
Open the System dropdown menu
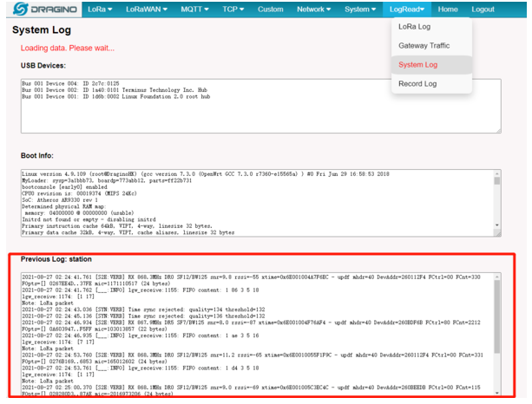click(x=360, y=10)
